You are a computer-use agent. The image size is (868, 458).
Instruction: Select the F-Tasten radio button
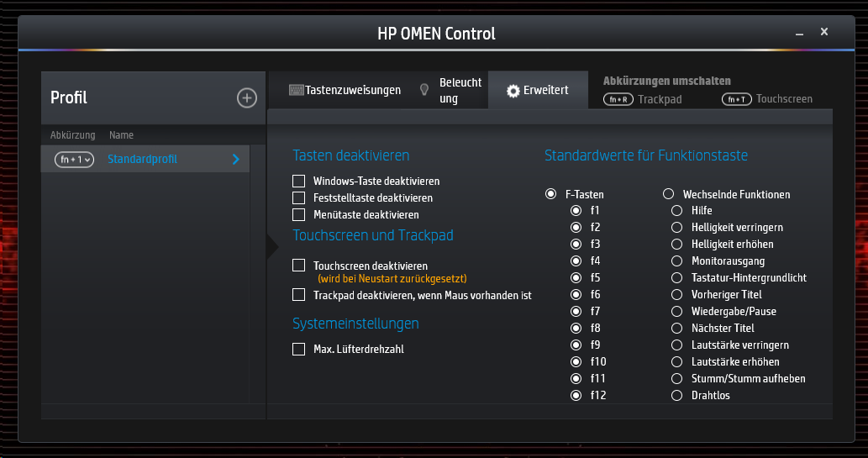point(551,194)
